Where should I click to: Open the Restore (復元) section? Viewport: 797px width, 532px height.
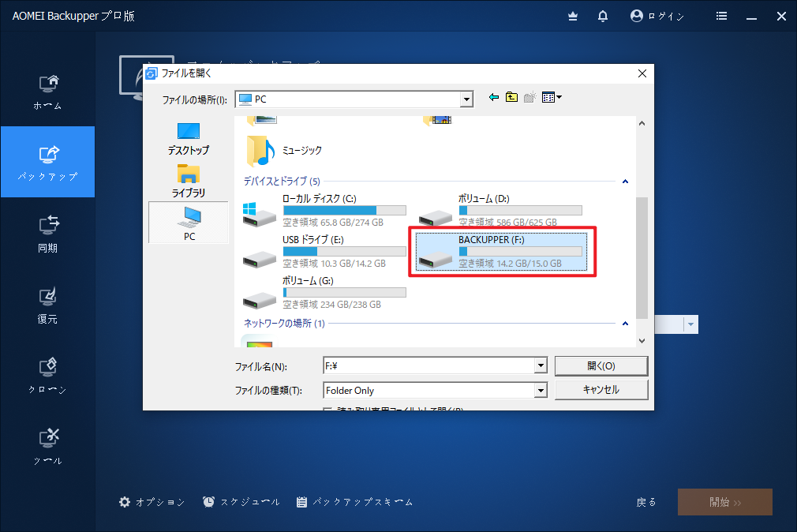(x=48, y=304)
